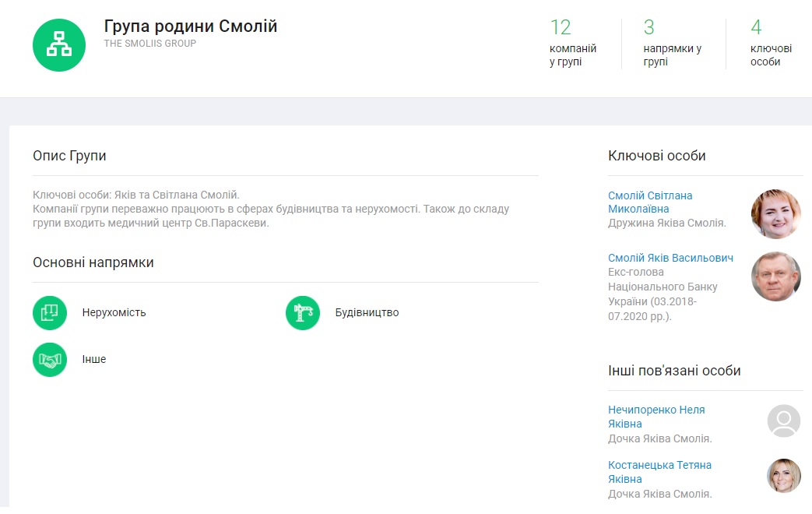Click the Будівництво direction label

(367, 313)
